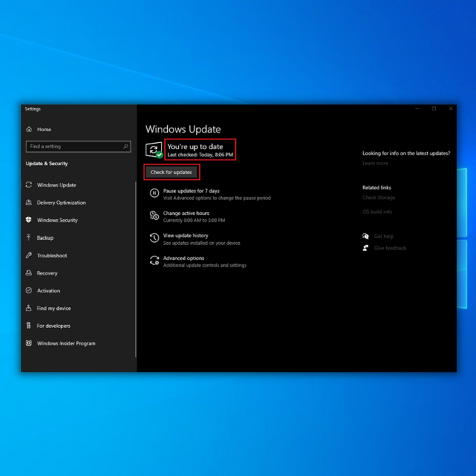Click the Troubleshoot wrench icon
The image size is (476, 476).
pyautogui.click(x=29, y=256)
